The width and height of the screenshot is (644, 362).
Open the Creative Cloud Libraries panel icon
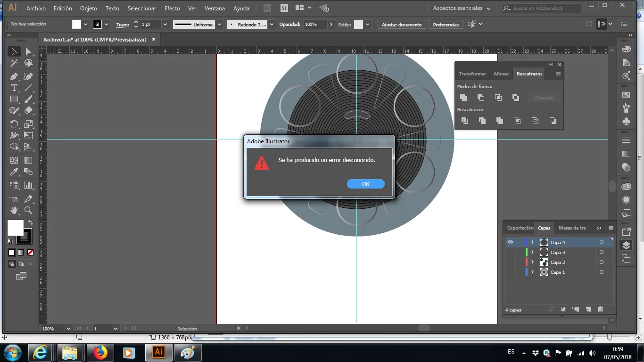click(x=626, y=187)
